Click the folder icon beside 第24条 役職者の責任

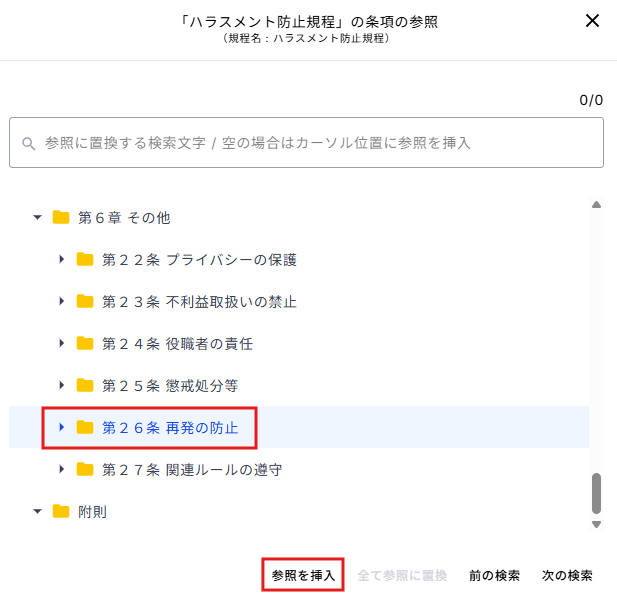click(85, 343)
